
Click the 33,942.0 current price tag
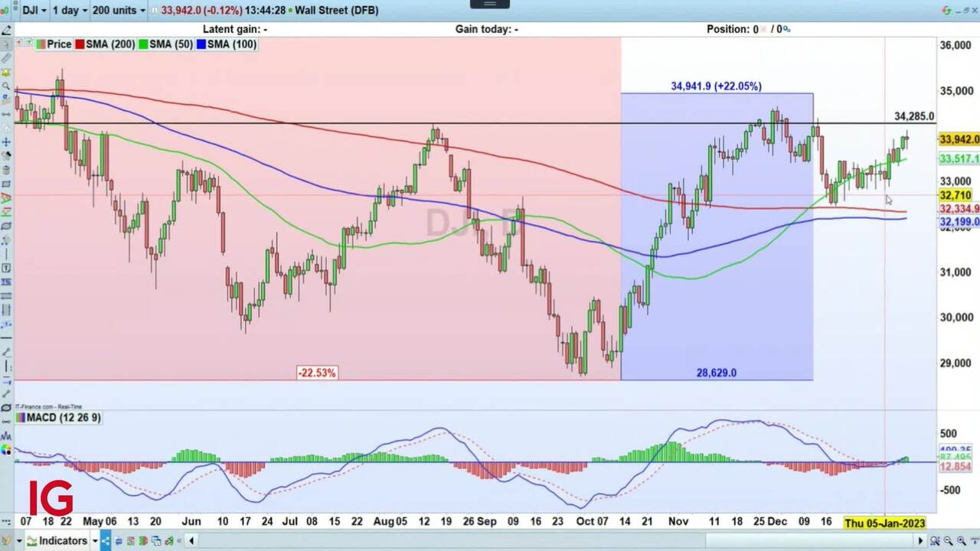[959, 139]
